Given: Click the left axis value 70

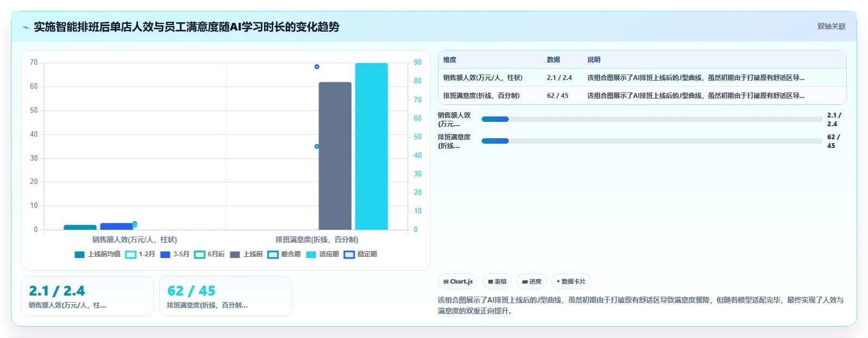Looking at the screenshot, I should point(34,63).
